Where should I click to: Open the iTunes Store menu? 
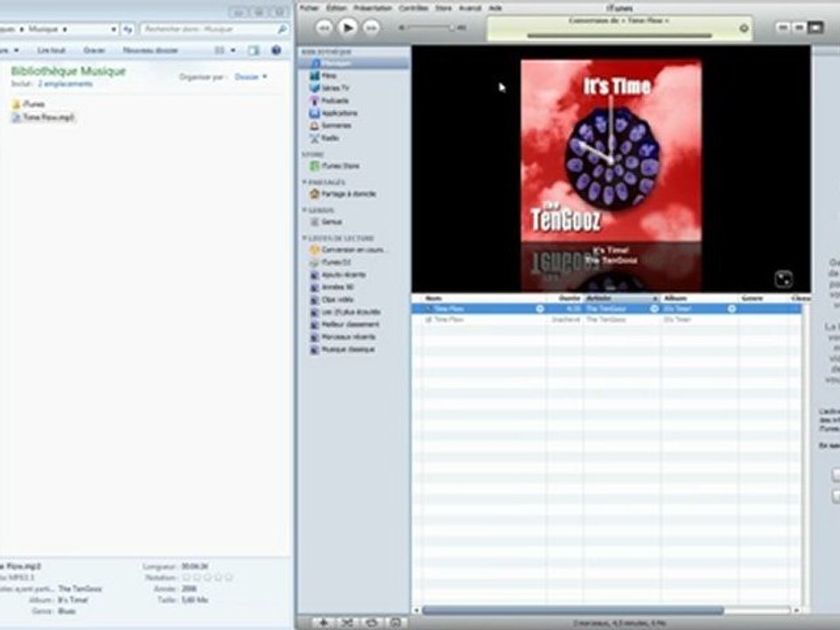pos(443,8)
